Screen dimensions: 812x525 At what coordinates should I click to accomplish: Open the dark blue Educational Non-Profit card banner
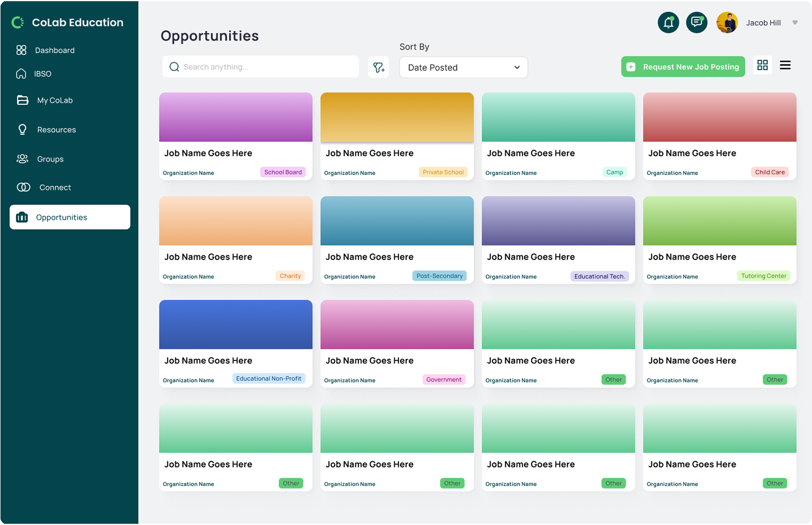[x=236, y=324]
